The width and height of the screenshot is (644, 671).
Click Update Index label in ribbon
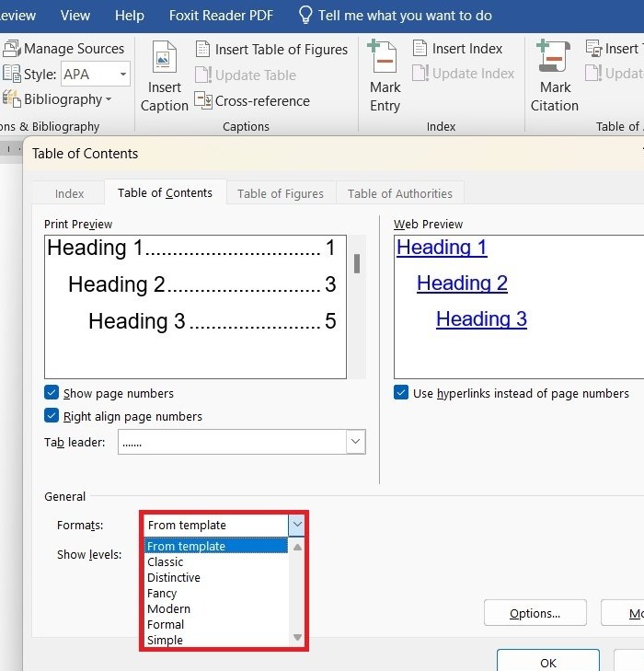click(x=473, y=74)
